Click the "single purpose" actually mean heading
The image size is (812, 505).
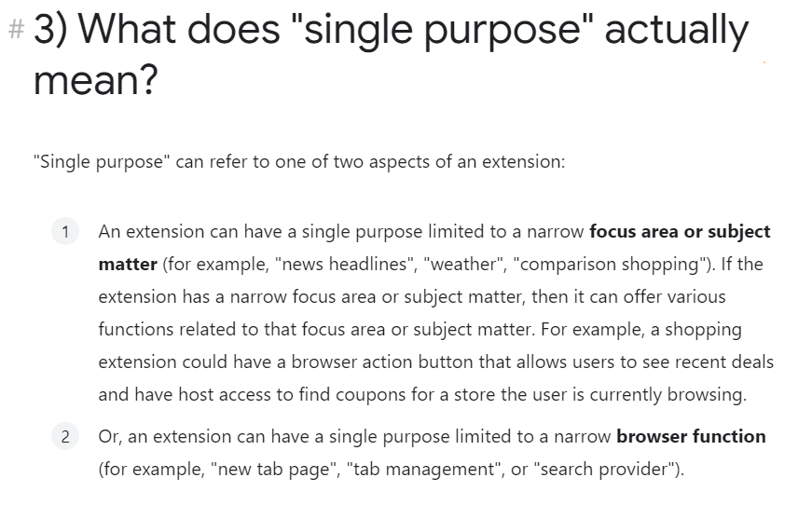pyautogui.click(x=391, y=32)
